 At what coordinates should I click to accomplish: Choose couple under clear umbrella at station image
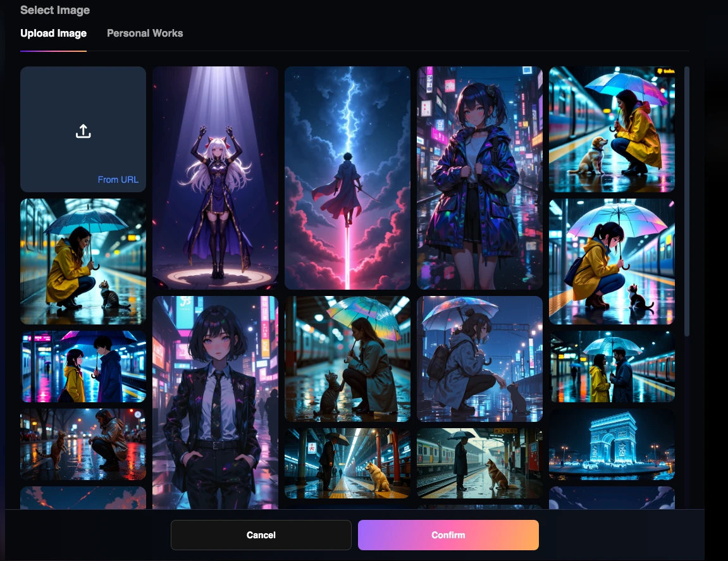coord(612,366)
